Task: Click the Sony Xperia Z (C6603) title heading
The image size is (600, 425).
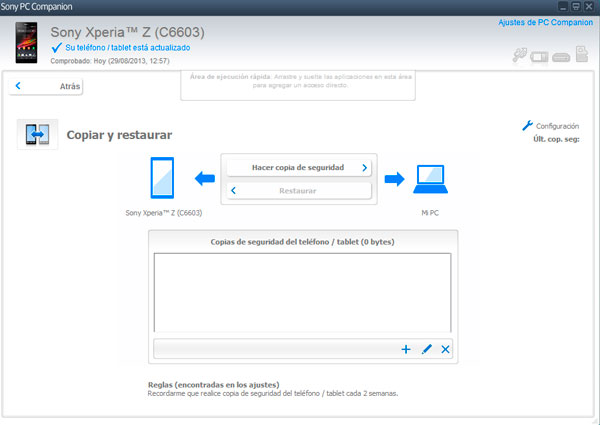Action: coord(127,32)
